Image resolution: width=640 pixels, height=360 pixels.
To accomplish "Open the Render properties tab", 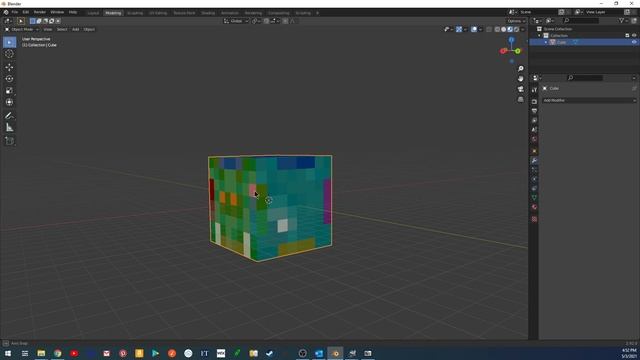I will (x=534, y=101).
